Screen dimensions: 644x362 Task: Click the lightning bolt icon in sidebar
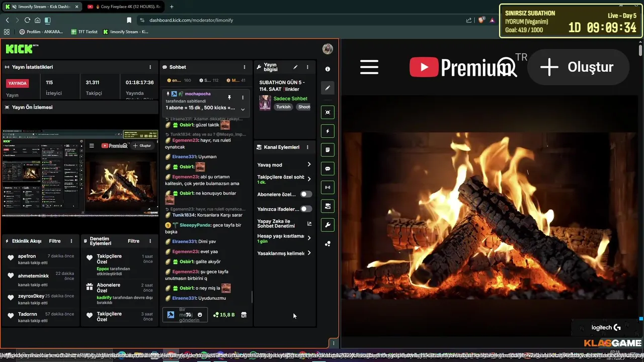[x=328, y=131]
